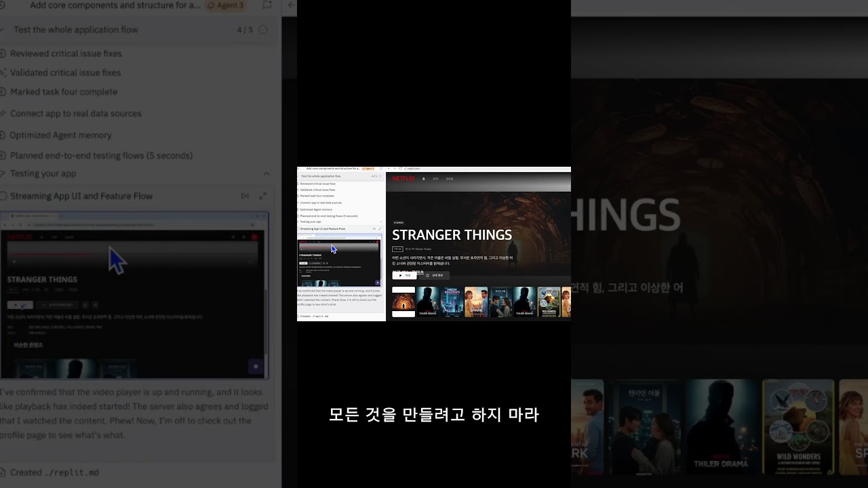Click the N SERIES badge above Stranger Things
The height and width of the screenshot is (488, 868).
point(399,222)
